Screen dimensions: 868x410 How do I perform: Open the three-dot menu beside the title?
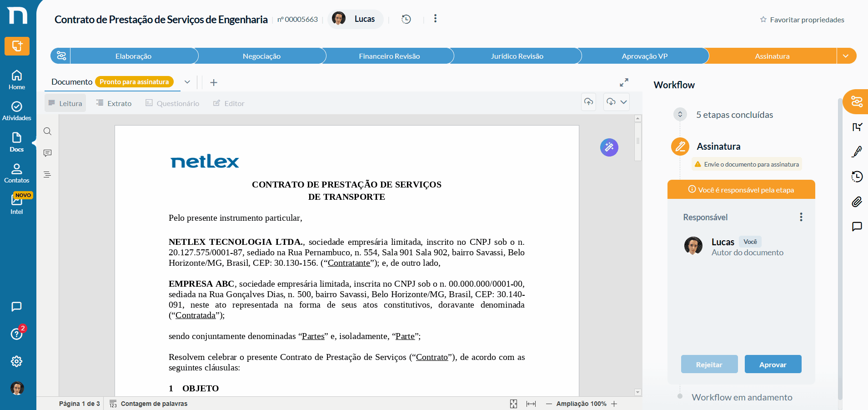[435, 19]
